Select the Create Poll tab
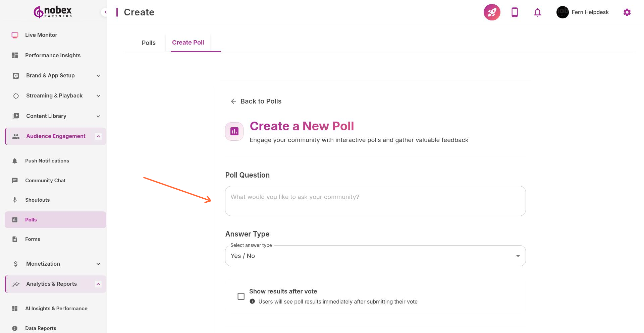This screenshot has width=644, height=333. [x=188, y=43]
